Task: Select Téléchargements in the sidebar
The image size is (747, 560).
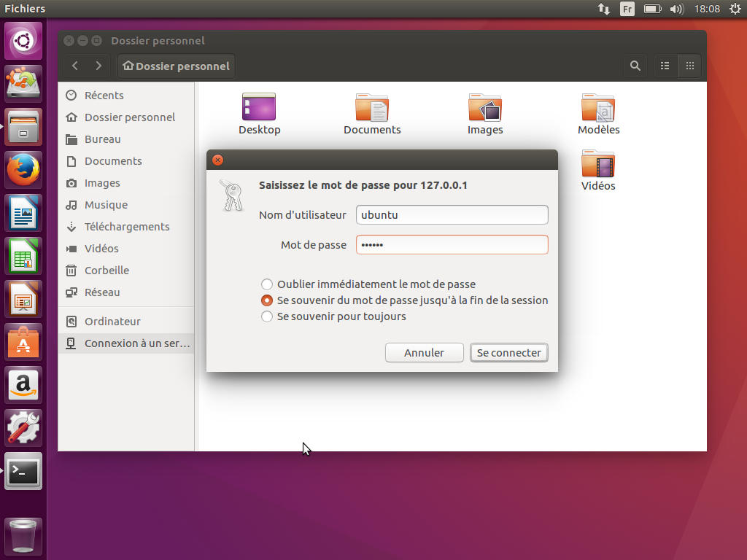Action: point(127,227)
